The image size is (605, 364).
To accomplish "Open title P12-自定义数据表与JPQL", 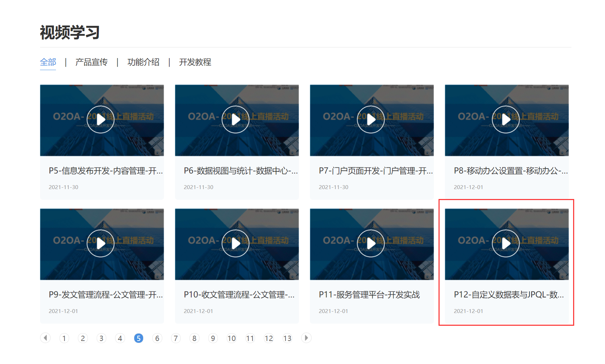I will pos(509,295).
